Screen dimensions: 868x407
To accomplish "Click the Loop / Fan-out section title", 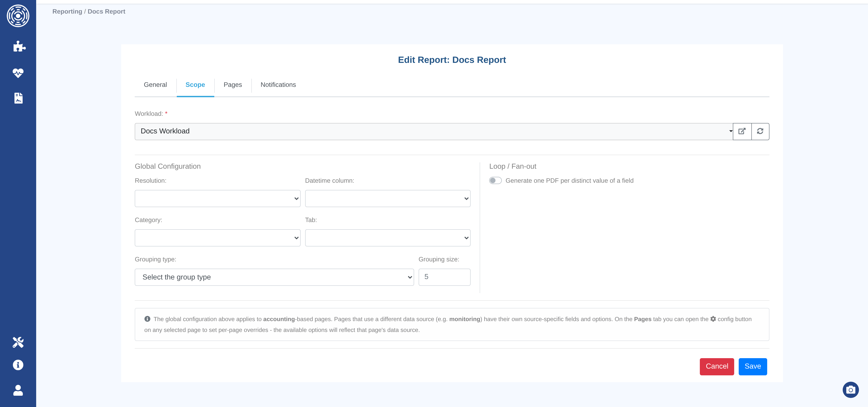I will [512, 166].
